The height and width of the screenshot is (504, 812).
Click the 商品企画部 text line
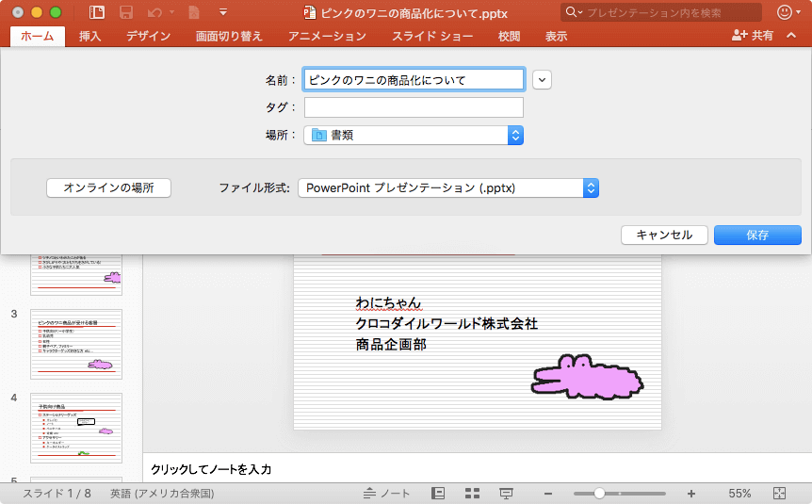click(391, 345)
